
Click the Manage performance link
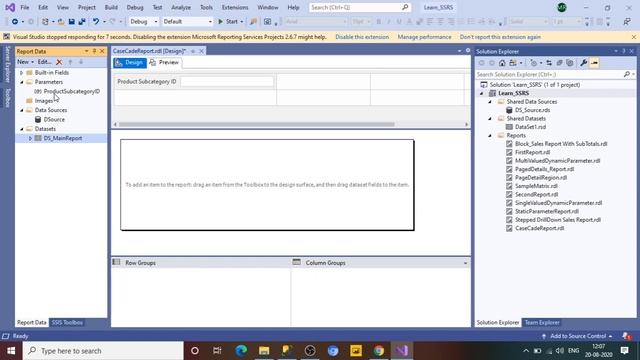(x=424, y=37)
